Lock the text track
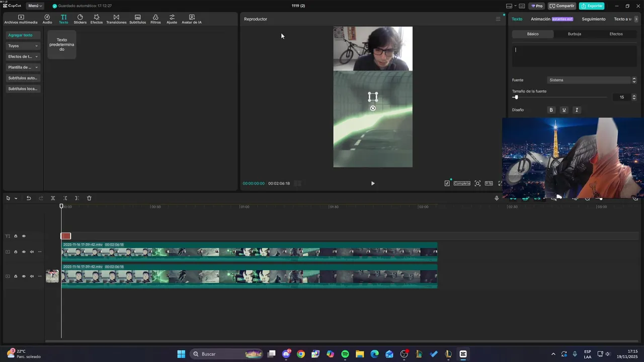 (x=16, y=236)
